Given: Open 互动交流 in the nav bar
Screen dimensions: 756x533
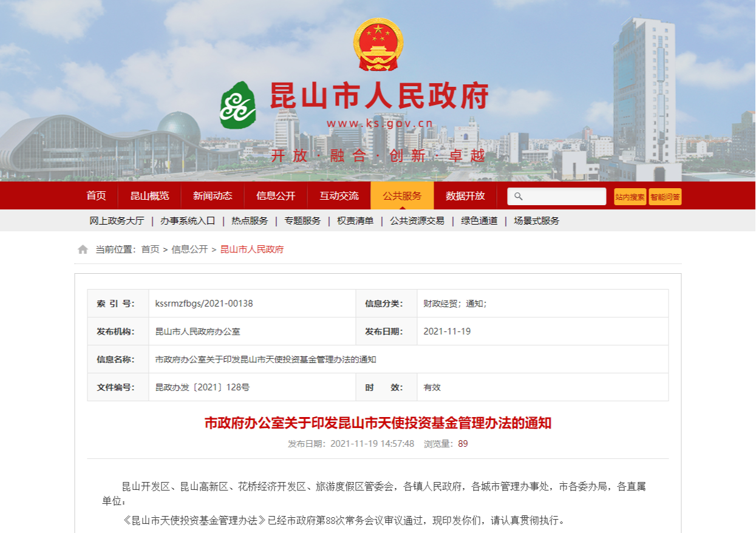Looking at the screenshot, I should point(339,195).
